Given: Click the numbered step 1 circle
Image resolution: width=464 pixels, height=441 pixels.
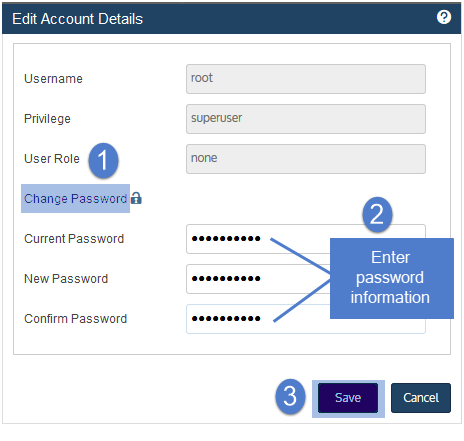Looking at the screenshot, I should point(103,160).
